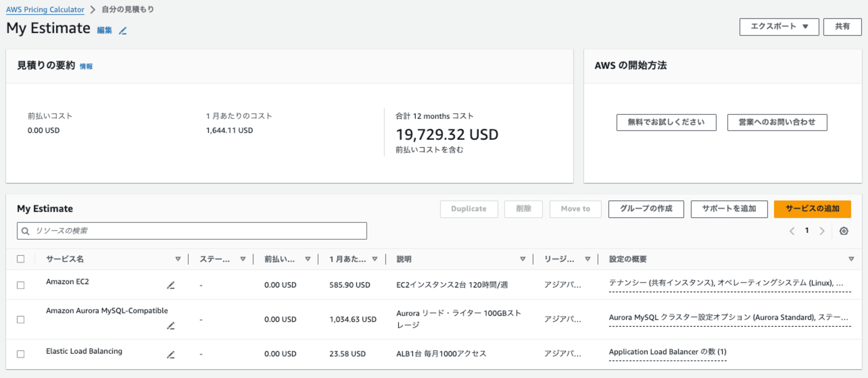The image size is (868, 378).
Task: Click the 共有 share button
Action: click(842, 26)
